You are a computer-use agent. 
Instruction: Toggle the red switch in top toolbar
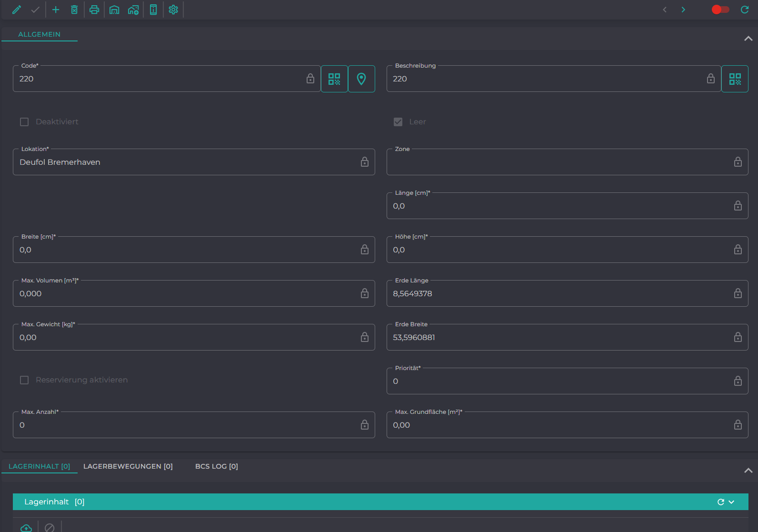(720, 10)
